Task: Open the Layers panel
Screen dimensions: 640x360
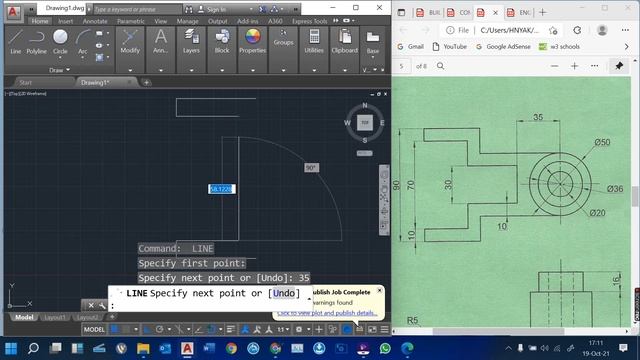Action: point(191,42)
